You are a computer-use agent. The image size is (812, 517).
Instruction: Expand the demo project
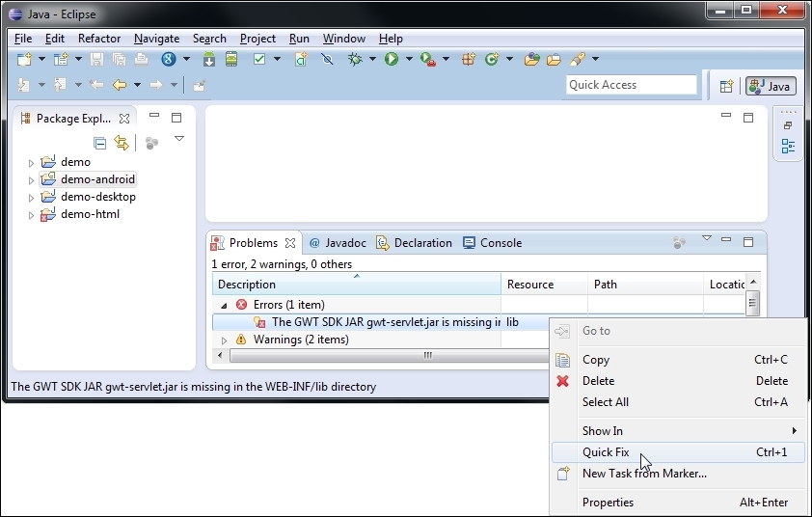[x=31, y=163]
